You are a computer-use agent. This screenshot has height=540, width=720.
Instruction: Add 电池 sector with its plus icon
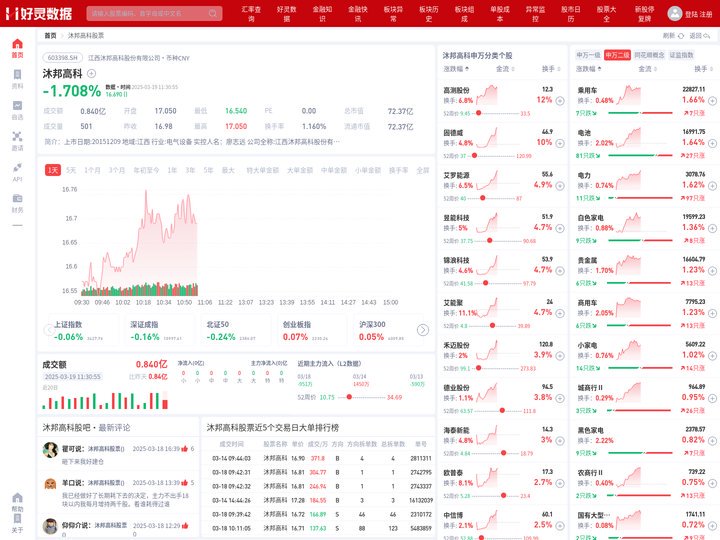pyautogui.click(x=712, y=143)
